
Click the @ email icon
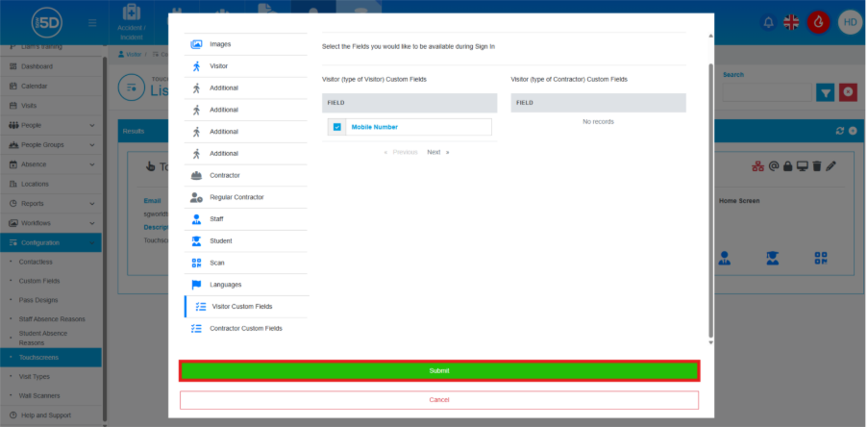pos(774,166)
